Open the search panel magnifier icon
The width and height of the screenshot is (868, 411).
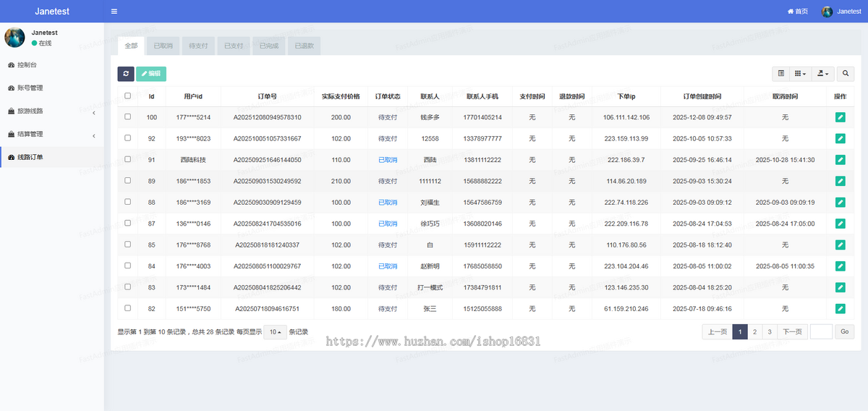(846, 73)
